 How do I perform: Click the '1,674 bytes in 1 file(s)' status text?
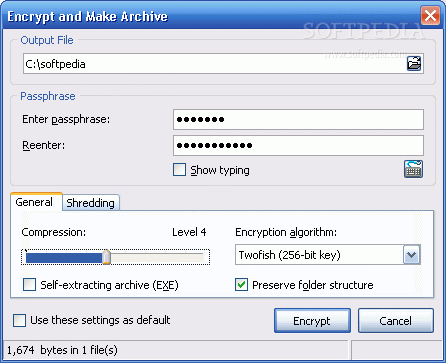(62, 350)
